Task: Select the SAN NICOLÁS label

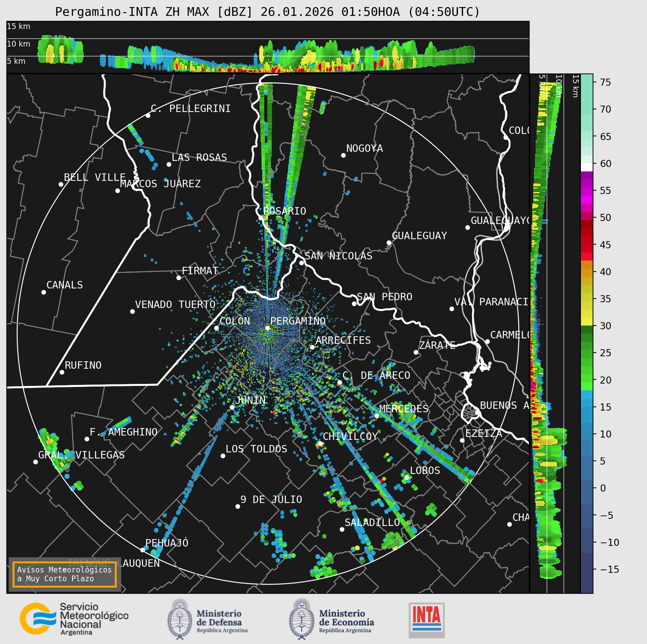Action: (x=339, y=256)
